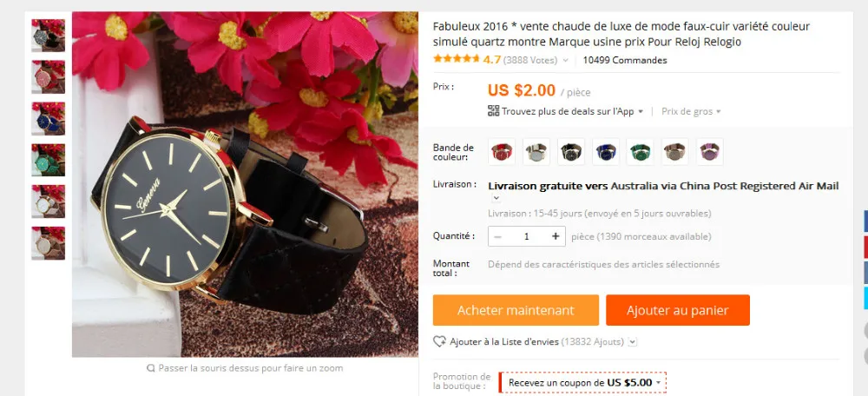Viewport: 868px width, 396px height.
Task: Click the heart wishlist icon
Action: tap(439, 341)
